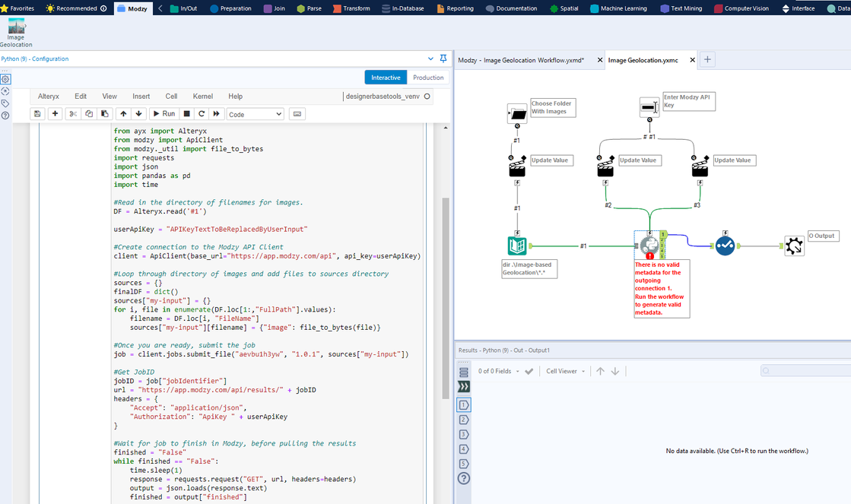Switch to Interactive mode
The height and width of the screenshot is (504, 851).
click(x=386, y=78)
